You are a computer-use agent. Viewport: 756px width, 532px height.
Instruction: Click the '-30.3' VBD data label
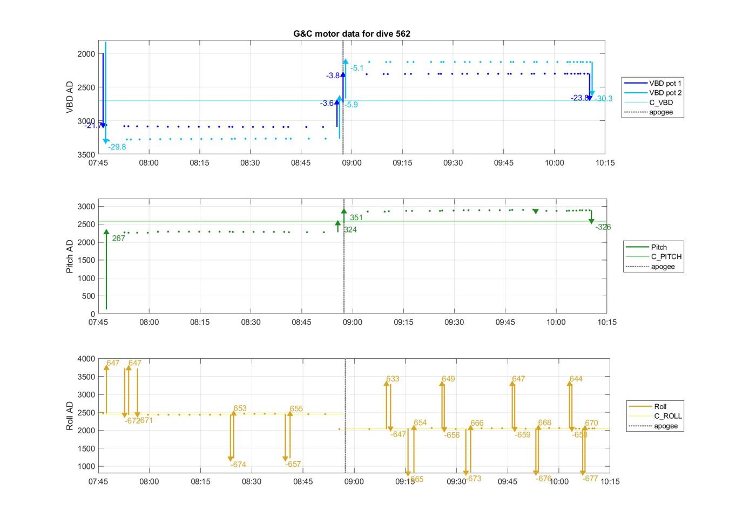(x=604, y=99)
